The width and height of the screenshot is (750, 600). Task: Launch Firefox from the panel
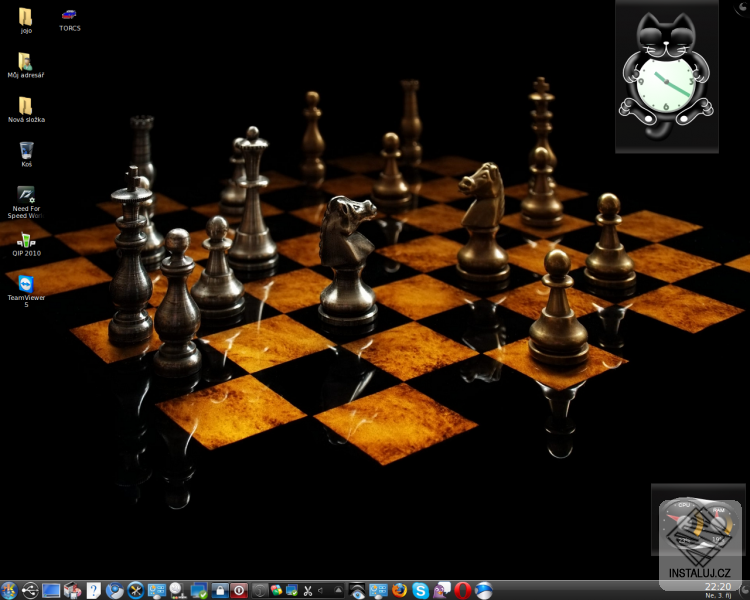[x=399, y=590]
